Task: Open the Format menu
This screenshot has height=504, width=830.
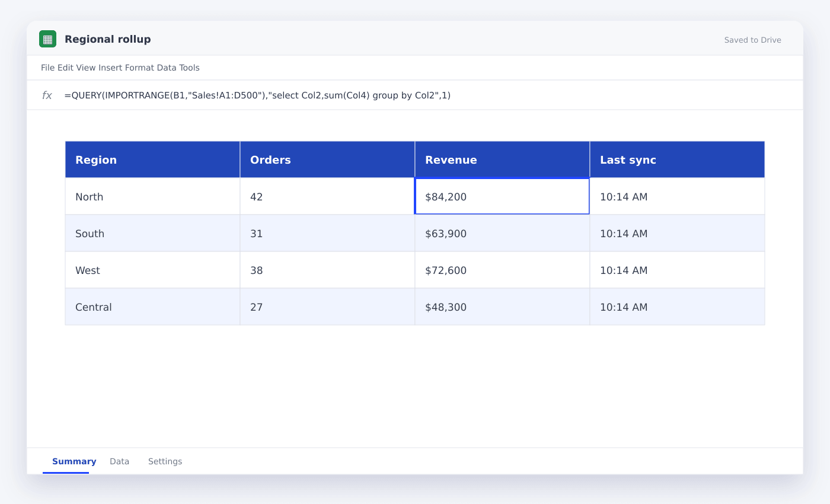Action: 139,68
